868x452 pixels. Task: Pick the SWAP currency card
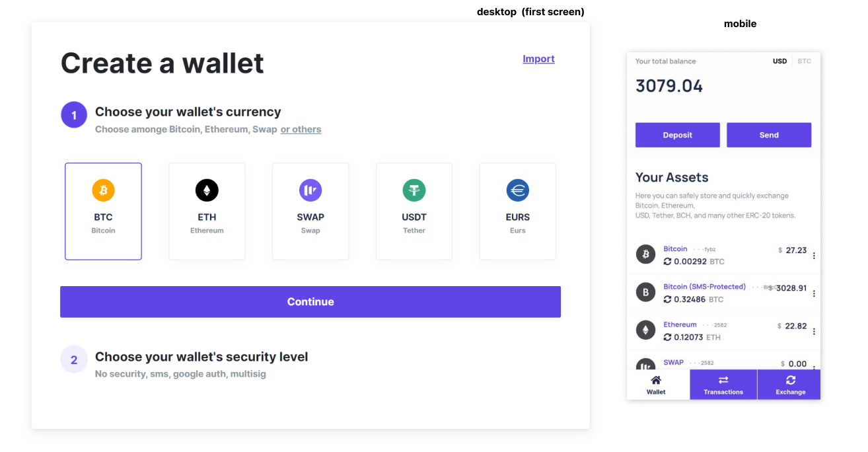[310, 211]
